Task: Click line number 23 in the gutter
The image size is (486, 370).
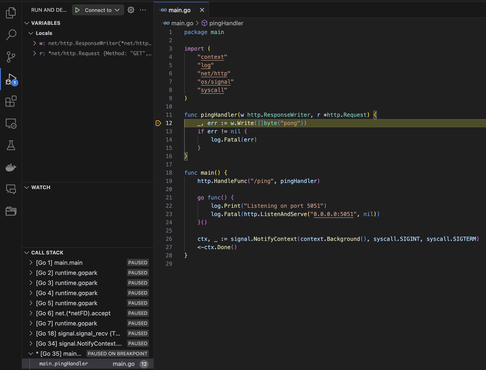Action: pyautogui.click(x=169, y=214)
